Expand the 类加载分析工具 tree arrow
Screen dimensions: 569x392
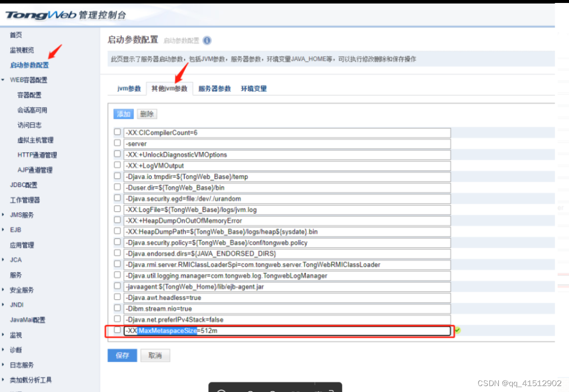coord(3,380)
